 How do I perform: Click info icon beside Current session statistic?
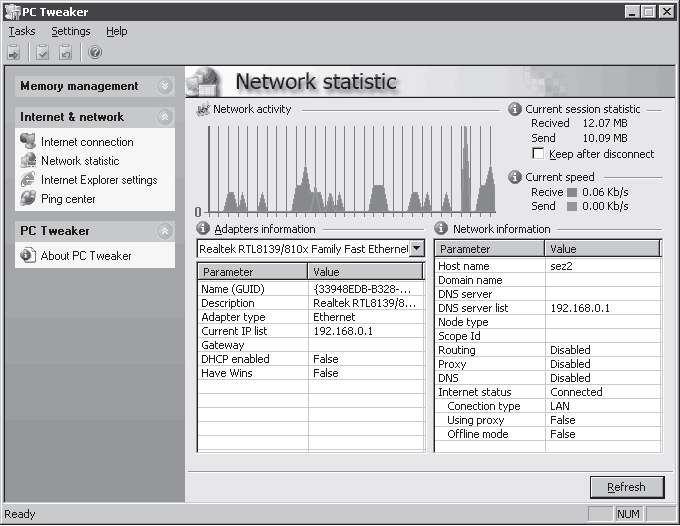click(515, 109)
